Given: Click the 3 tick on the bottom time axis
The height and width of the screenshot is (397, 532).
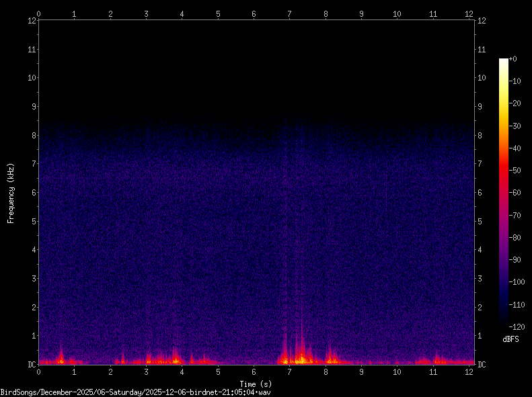Looking at the screenshot, I should 146,371.
